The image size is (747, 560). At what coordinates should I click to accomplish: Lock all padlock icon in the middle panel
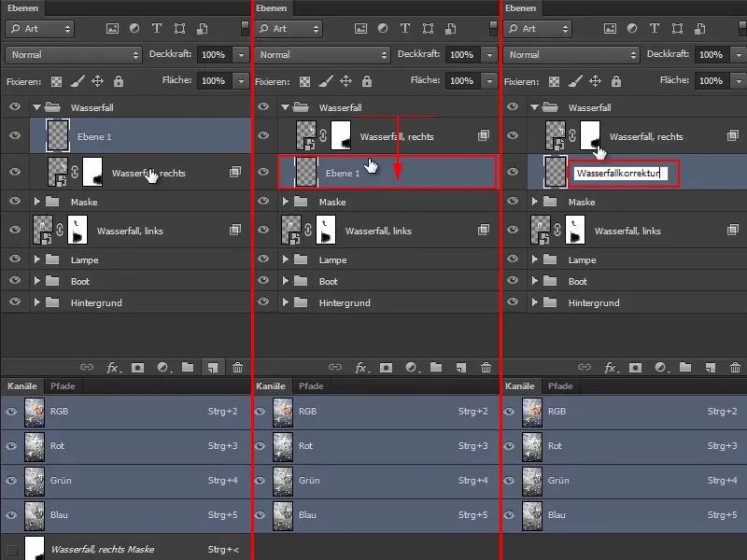(x=367, y=81)
